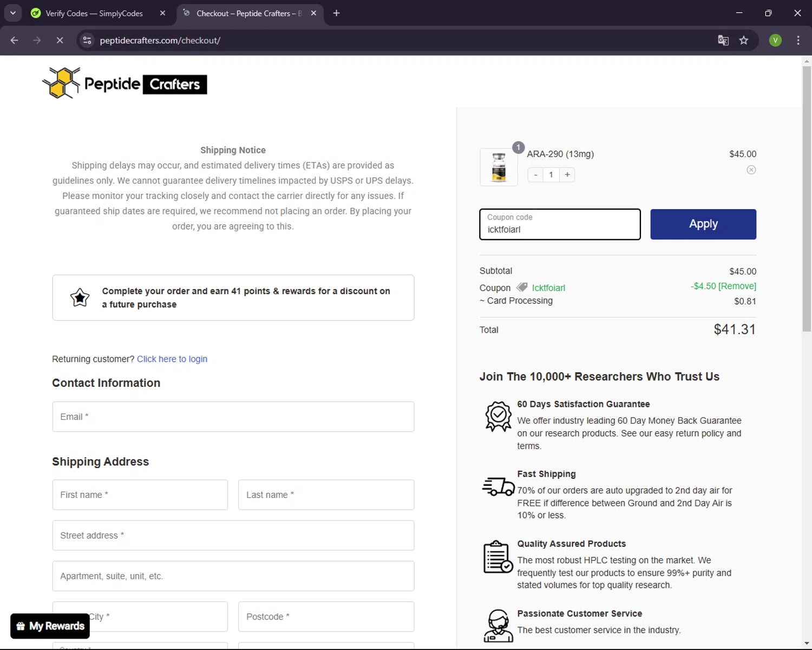
Task: Open the Chrome profile avatar
Action: 775,40
